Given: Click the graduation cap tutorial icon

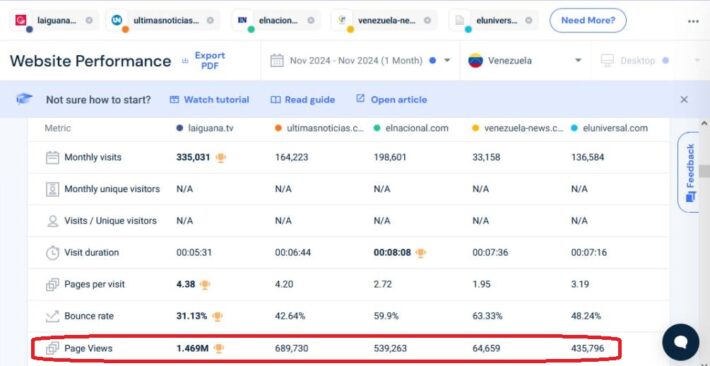Looking at the screenshot, I should pyautogui.click(x=24, y=99).
